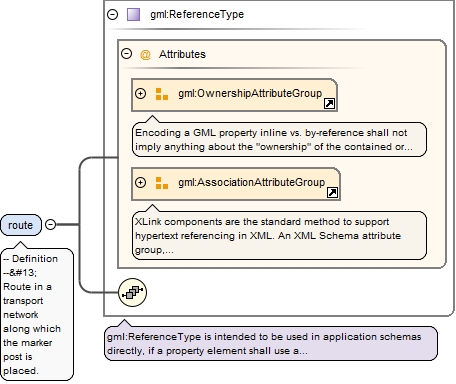Image resolution: width=456 pixels, height=384 pixels.
Task: Follow reference arrow on gml:AssociationAttributeGroup
Action: click(332, 192)
